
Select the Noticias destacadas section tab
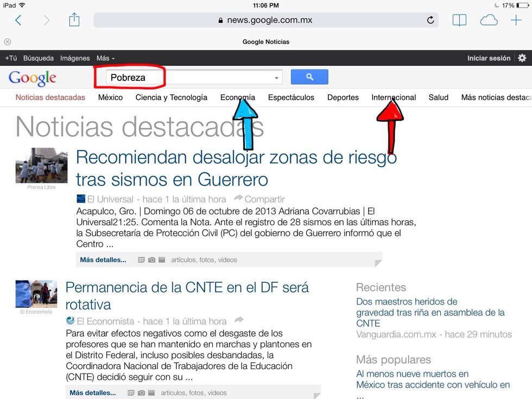pos(50,97)
